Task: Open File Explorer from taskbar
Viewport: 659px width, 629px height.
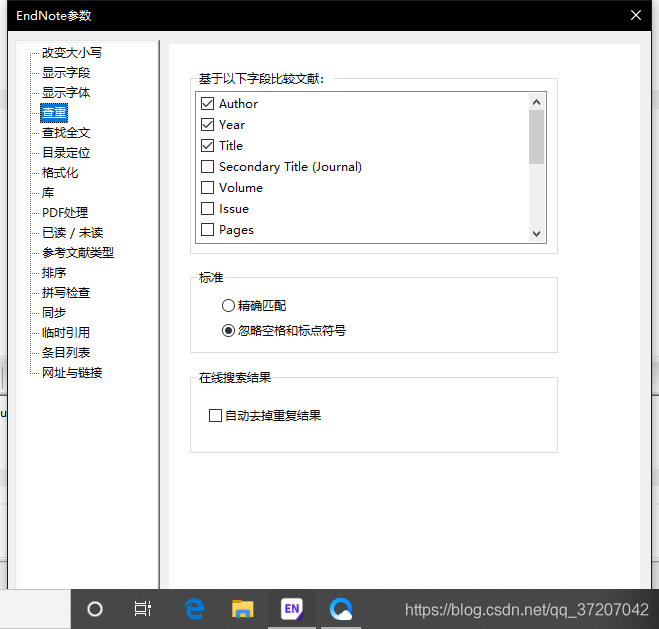Action: 243,609
